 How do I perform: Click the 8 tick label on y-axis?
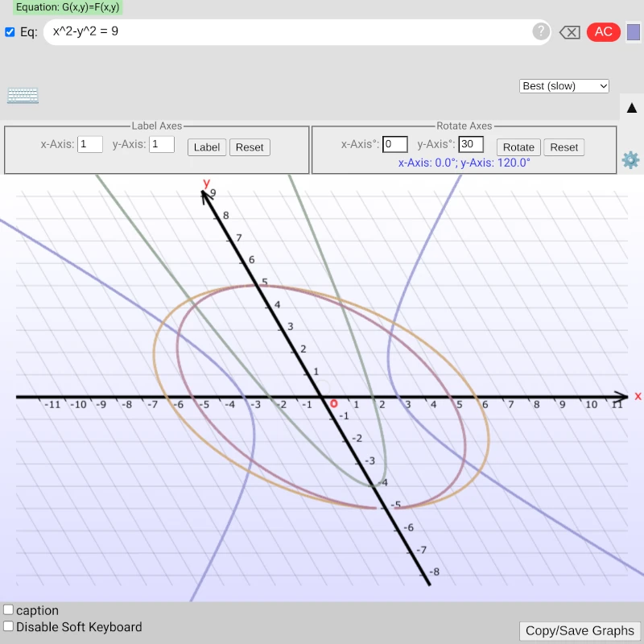point(226,215)
